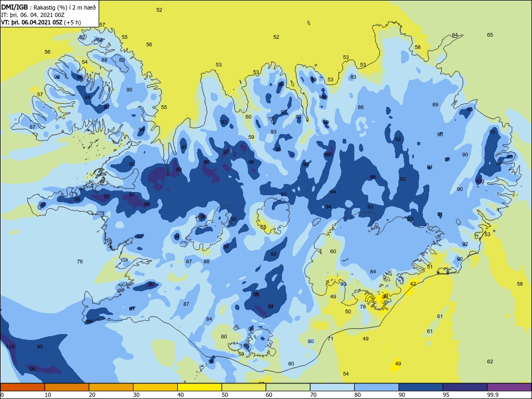The height and width of the screenshot is (399, 532).
Task: Click the 'VT: þri. 06.04.2021 05Z (+5 h)' line
Action: point(41,22)
